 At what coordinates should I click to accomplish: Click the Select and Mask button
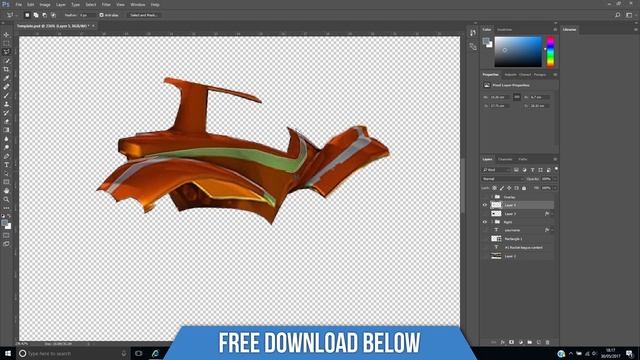pyautogui.click(x=143, y=15)
